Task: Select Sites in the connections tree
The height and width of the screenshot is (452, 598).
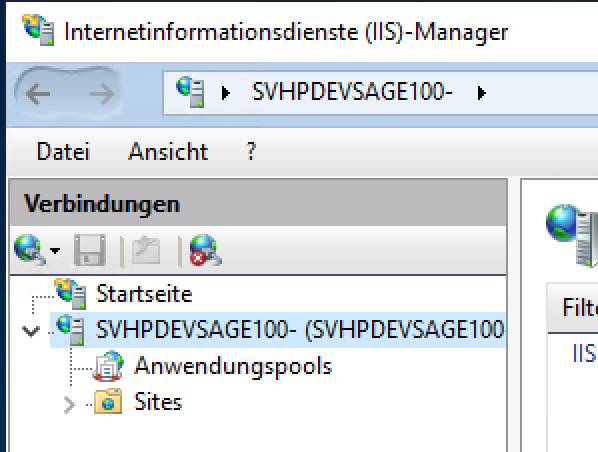Action: 158,402
